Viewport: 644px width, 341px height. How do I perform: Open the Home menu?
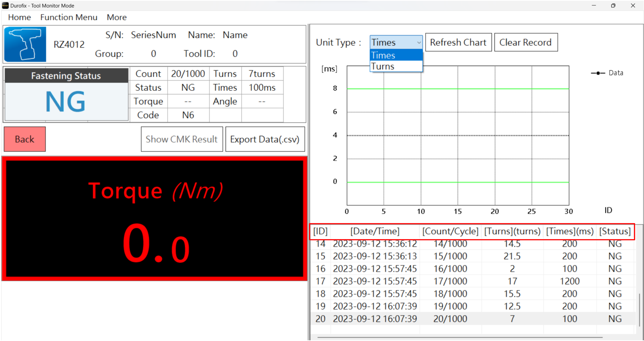click(19, 17)
